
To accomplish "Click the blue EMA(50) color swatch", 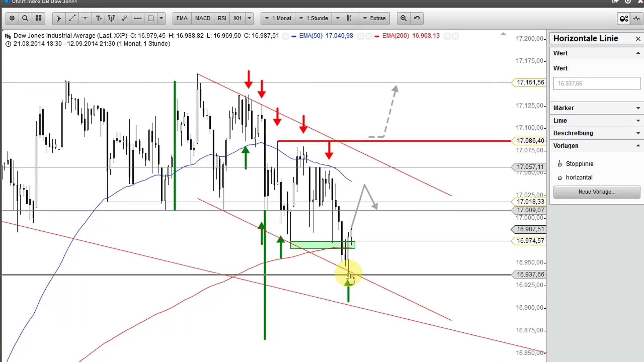I will (x=294, y=36).
